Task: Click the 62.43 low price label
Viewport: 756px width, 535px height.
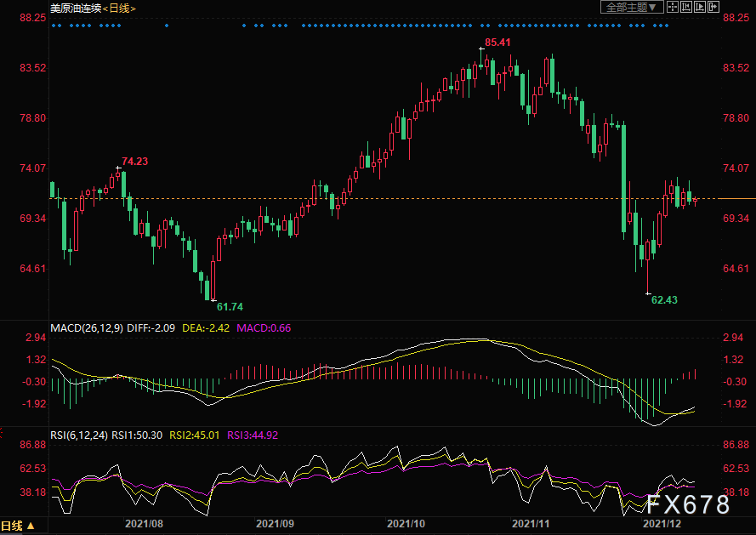Action: (664, 300)
